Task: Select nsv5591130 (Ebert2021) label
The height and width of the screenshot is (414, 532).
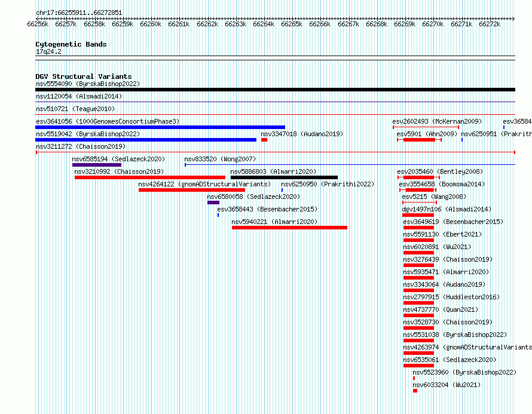Action: [x=442, y=234]
